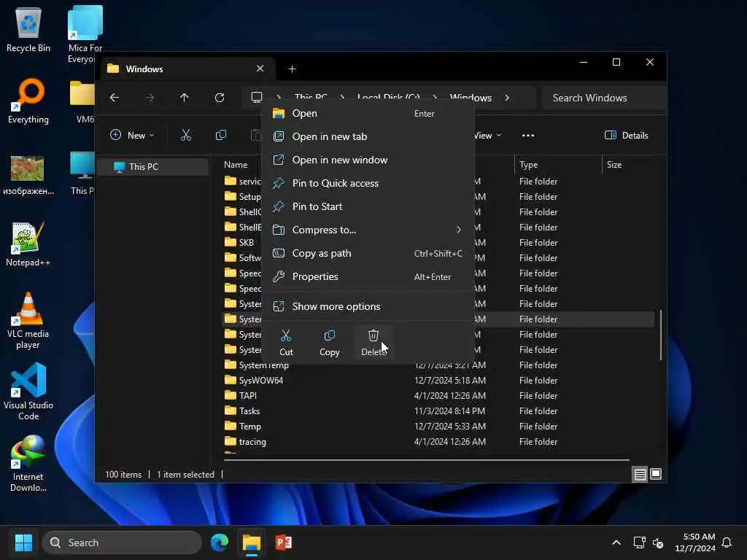Viewport: 747px width, 560px height.
Task: Click the muted volume tray icon
Action: (659, 542)
